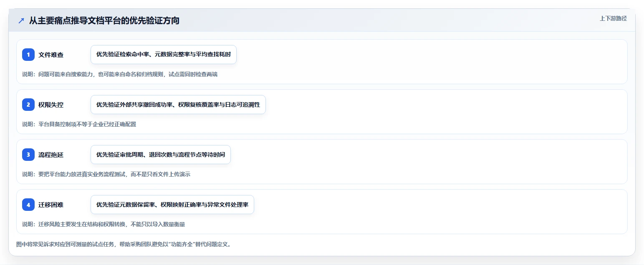The image size is (644, 265).
Task: Click the number 2 badge for 权限失控
Action: tap(28, 105)
